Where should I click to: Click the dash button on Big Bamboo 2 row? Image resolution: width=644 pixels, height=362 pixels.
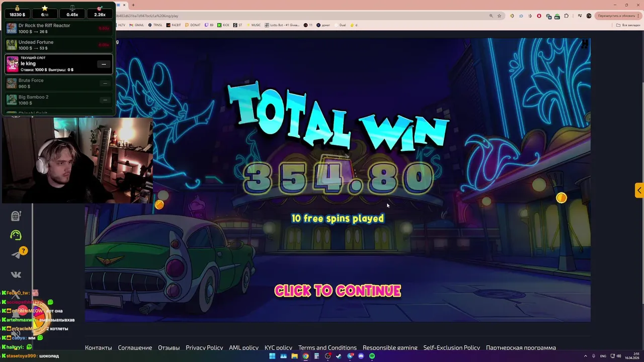[105, 100]
